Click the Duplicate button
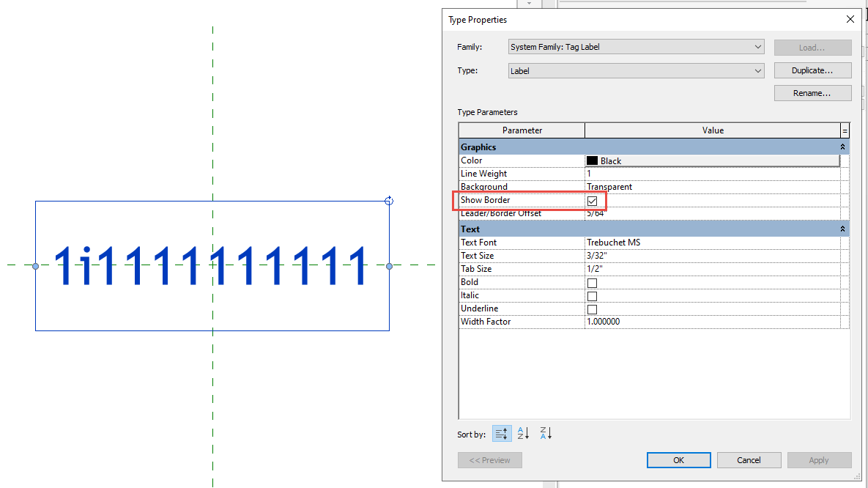The height and width of the screenshot is (488, 868). (x=812, y=70)
